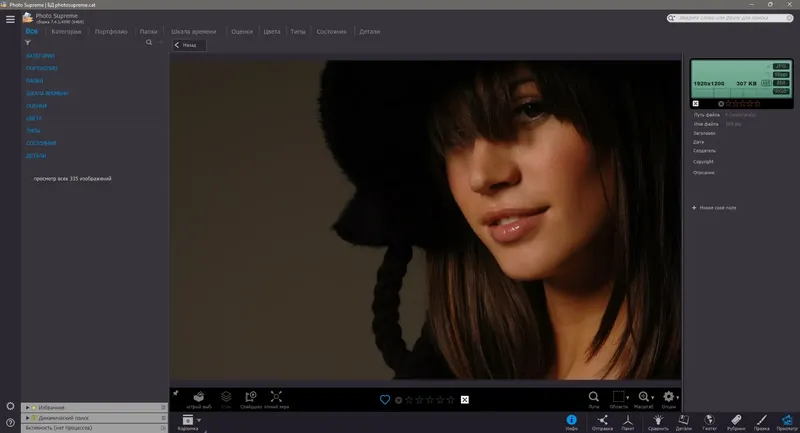
Task: Click the stack layers icon
Action: point(226,399)
